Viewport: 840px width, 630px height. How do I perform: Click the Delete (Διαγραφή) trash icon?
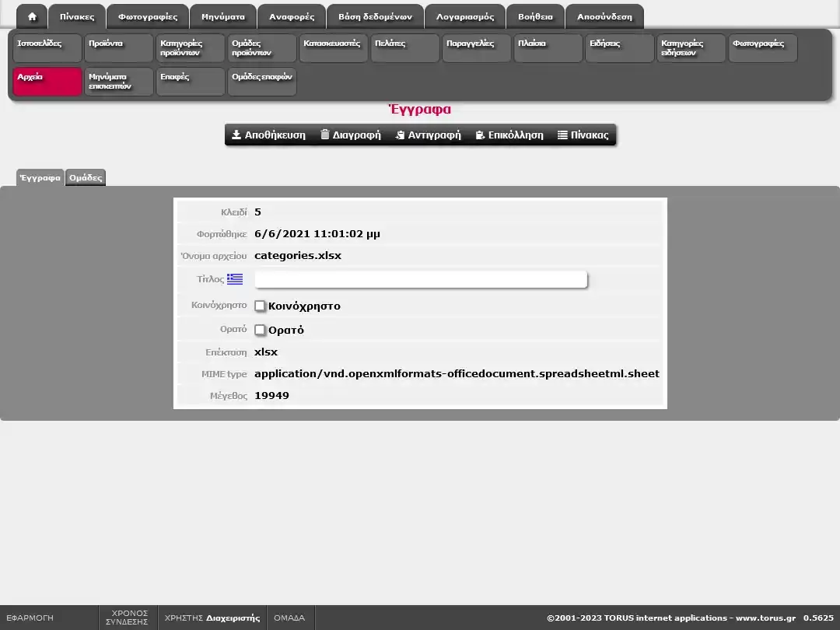coord(325,135)
